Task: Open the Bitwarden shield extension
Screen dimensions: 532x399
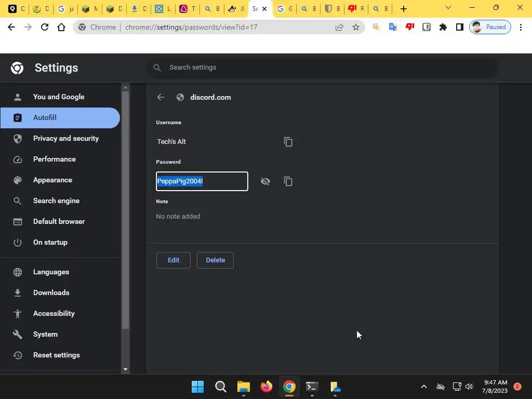Action: [x=427, y=27]
